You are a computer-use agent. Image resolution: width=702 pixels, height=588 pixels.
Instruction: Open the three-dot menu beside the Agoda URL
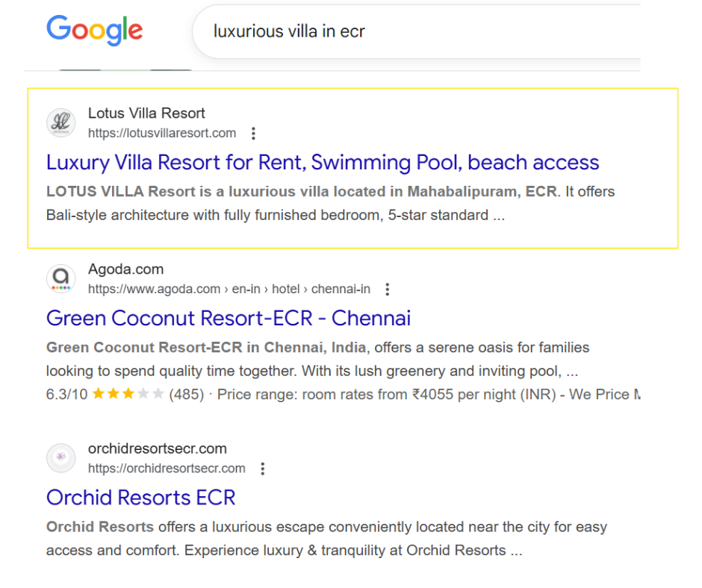(387, 290)
